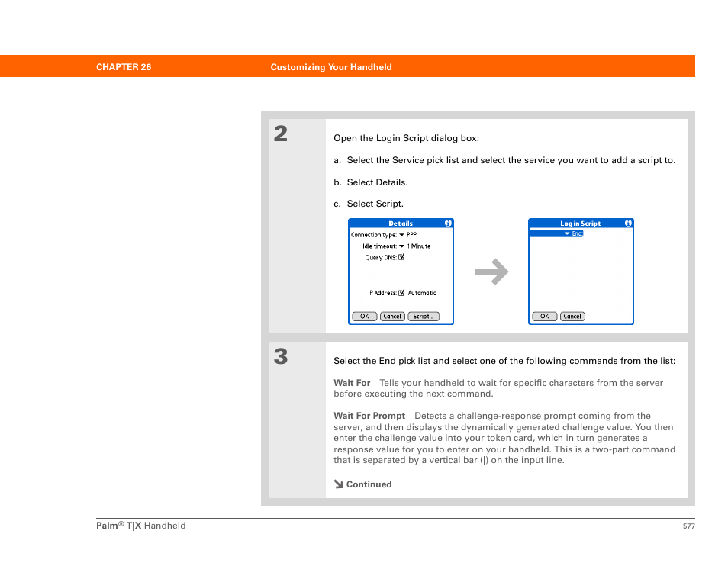This screenshot has height=563, width=728.
Task: Click the Continued link text
Action: pyautogui.click(x=369, y=484)
